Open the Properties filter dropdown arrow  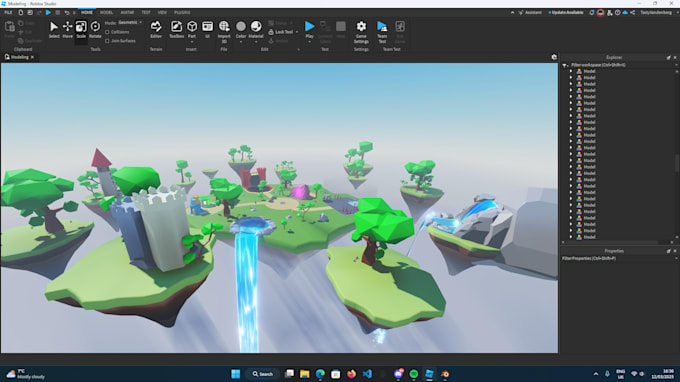(x=676, y=258)
